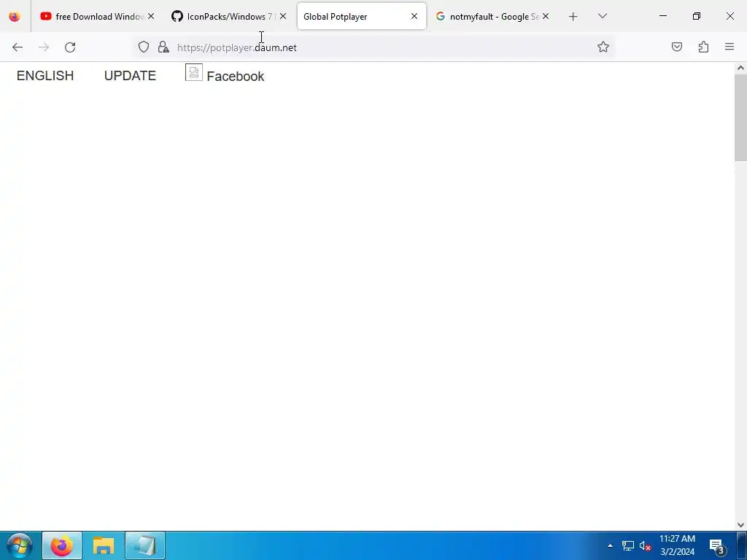Open network status tray icon
Screen dimensions: 747x560
click(x=628, y=545)
